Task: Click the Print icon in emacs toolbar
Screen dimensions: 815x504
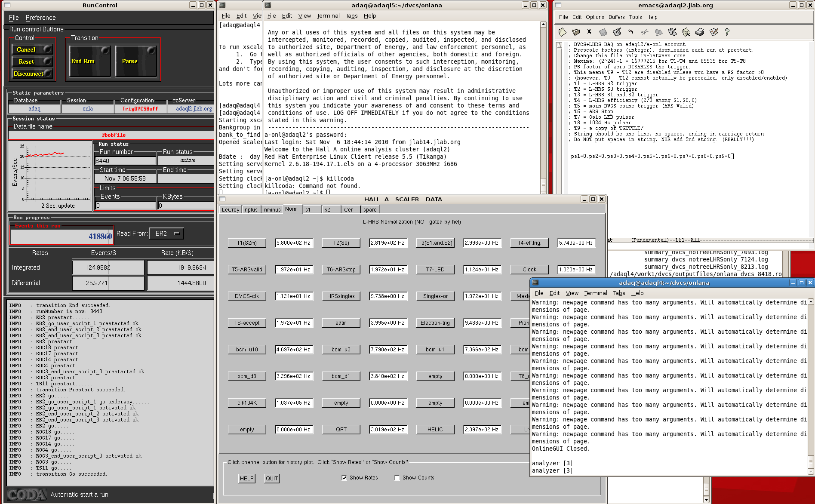Action: pos(700,32)
